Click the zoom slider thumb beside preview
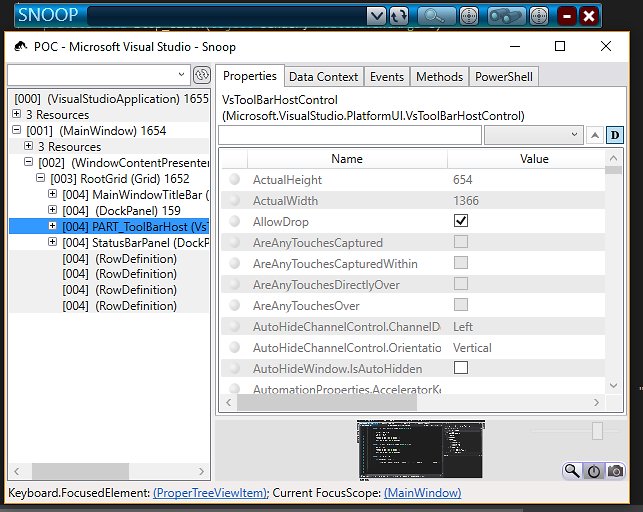 [597, 431]
